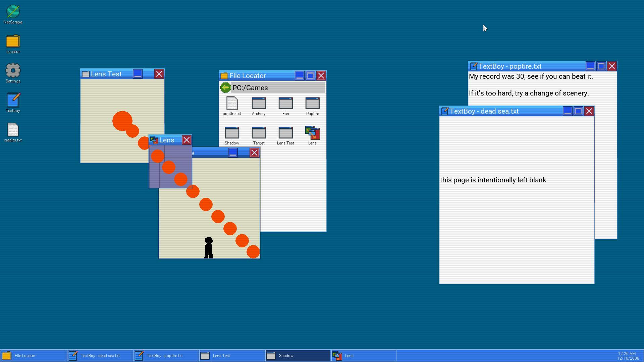This screenshot has height=362, width=644.
Task: Minimize the Lens Test window
Action: (138, 74)
